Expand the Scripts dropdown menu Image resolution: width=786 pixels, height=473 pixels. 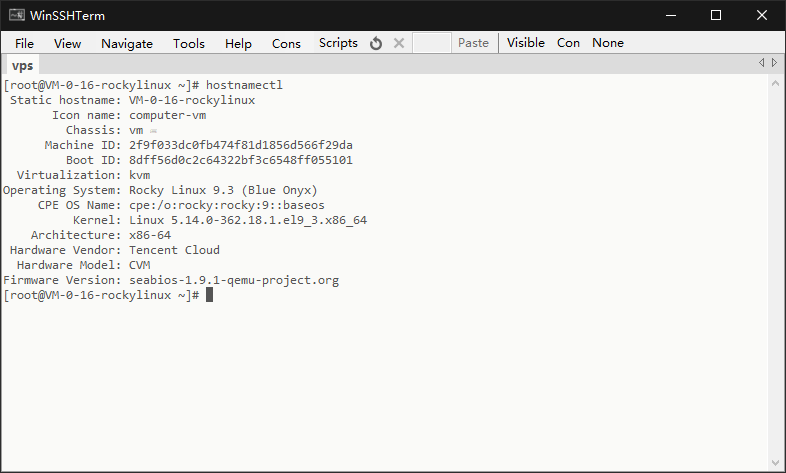coord(338,43)
